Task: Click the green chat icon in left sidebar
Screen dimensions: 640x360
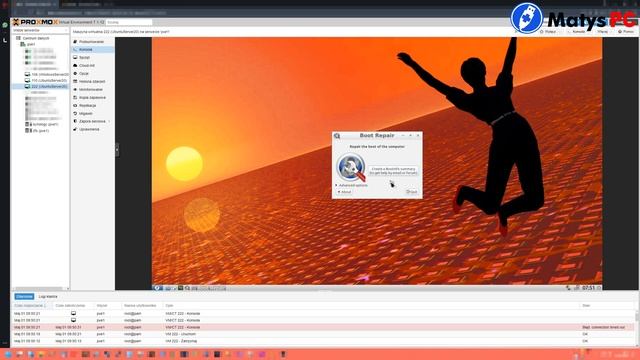Action: [x=5, y=25]
